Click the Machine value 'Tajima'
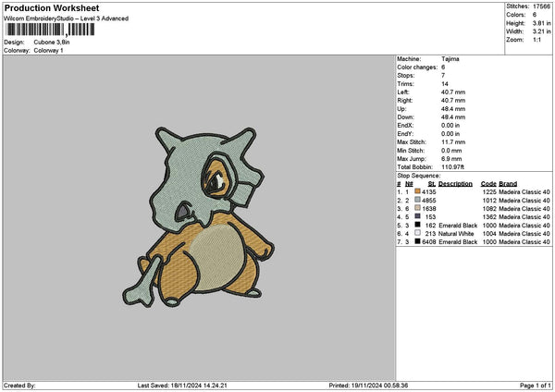555x392 pixels. pyautogui.click(x=450, y=59)
